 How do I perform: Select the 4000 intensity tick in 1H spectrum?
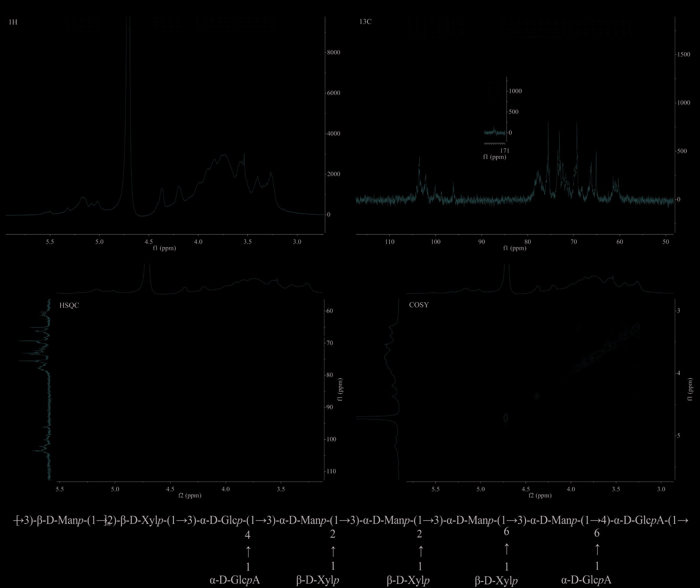click(x=333, y=134)
